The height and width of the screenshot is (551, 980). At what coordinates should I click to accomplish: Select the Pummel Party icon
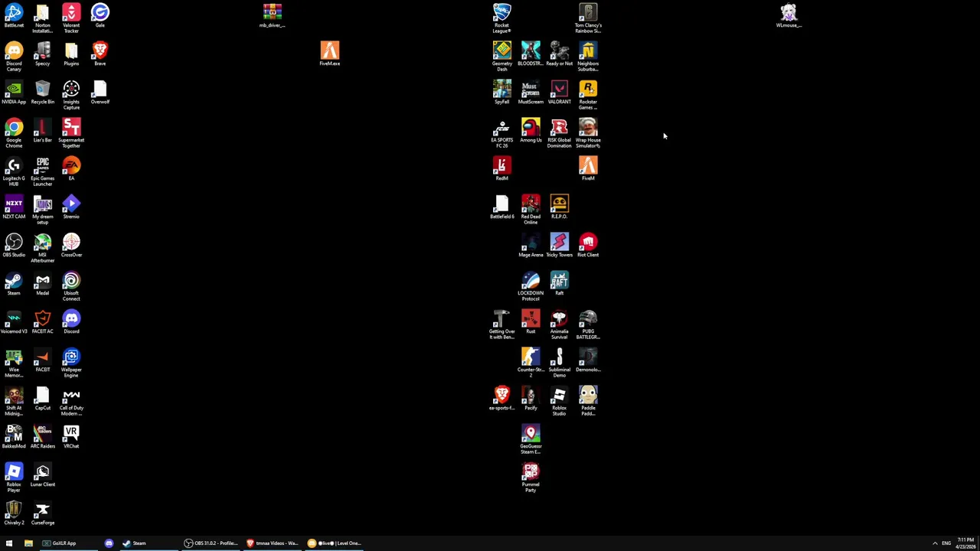click(531, 478)
